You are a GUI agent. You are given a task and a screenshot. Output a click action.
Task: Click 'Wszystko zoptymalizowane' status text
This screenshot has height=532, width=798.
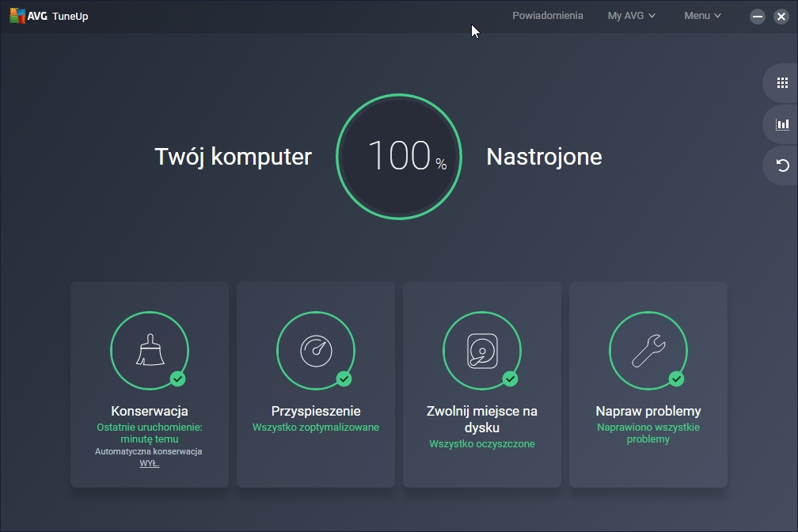click(316, 427)
